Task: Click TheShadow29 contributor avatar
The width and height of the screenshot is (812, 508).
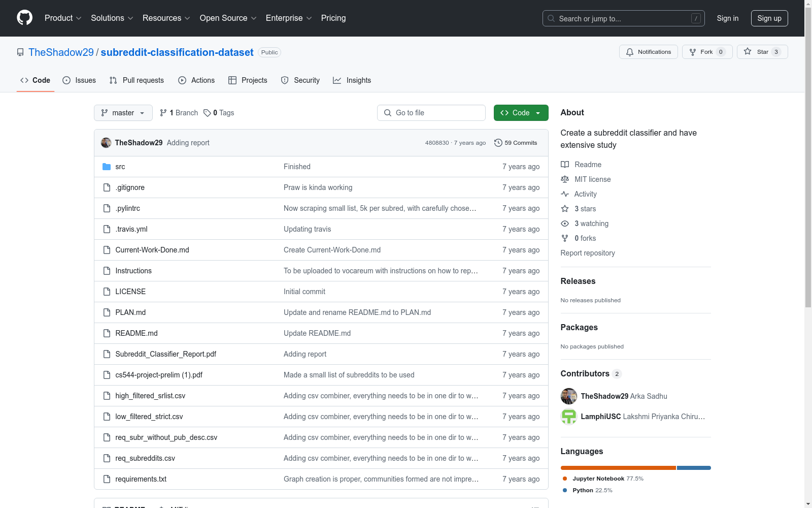Action: (569, 396)
